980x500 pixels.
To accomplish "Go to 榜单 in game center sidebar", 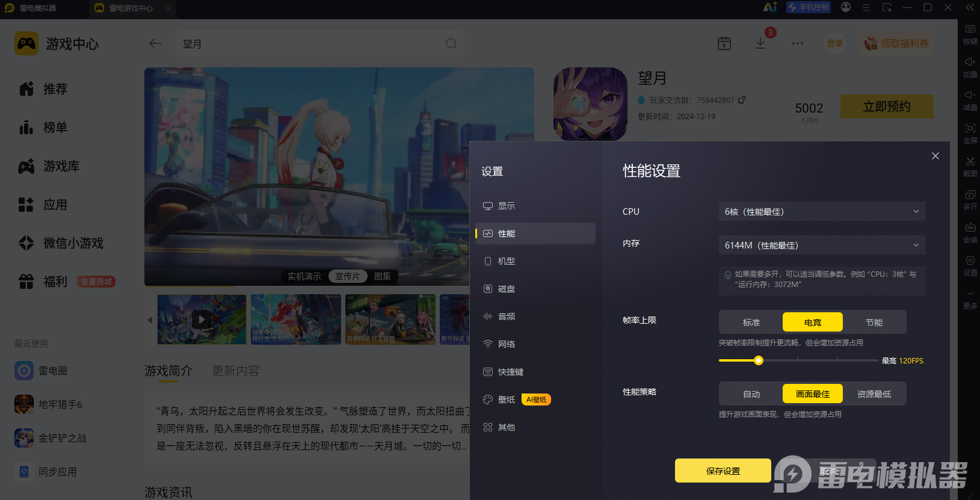I will [43, 128].
